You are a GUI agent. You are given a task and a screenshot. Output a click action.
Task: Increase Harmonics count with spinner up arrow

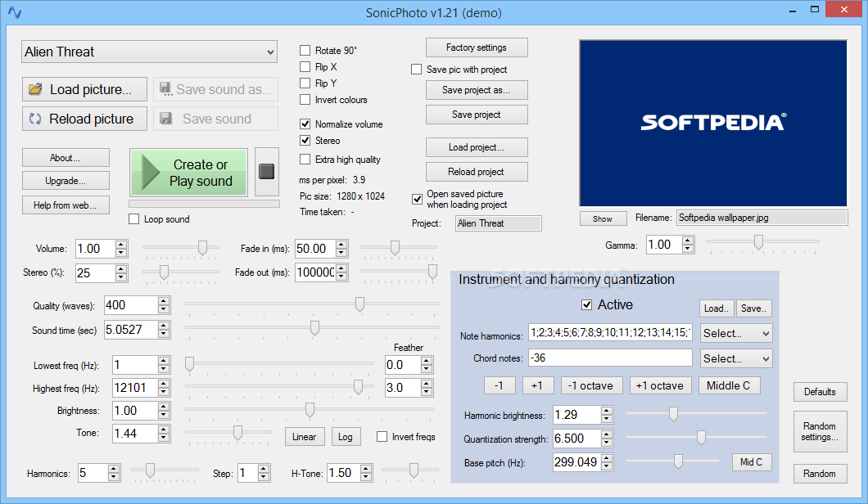pos(114,469)
